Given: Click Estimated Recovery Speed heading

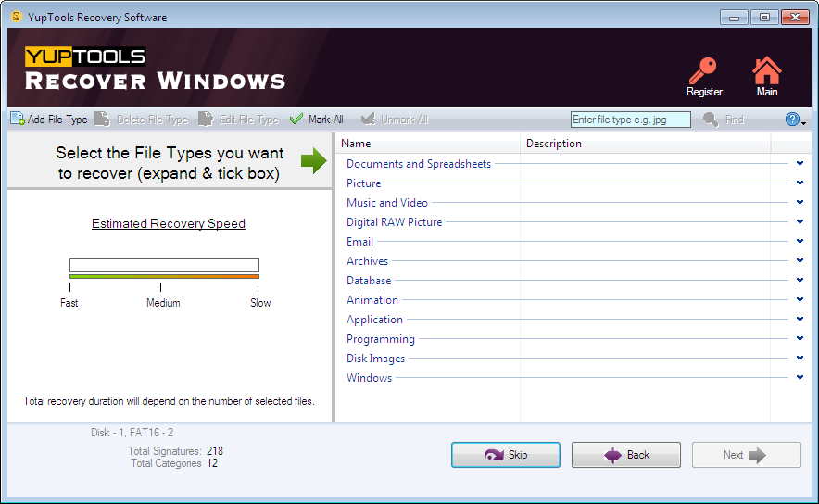Looking at the screenshot, I should coord(169,223).
